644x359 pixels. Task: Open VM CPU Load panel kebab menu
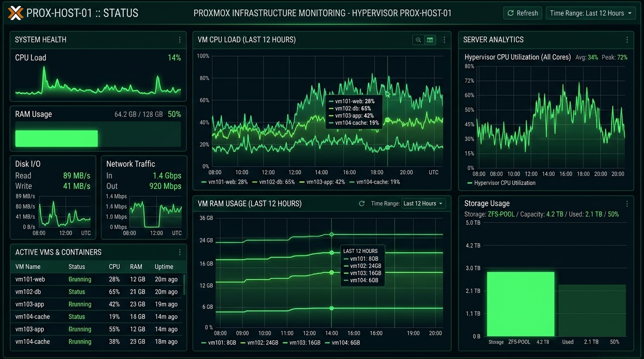coord(444,40)
